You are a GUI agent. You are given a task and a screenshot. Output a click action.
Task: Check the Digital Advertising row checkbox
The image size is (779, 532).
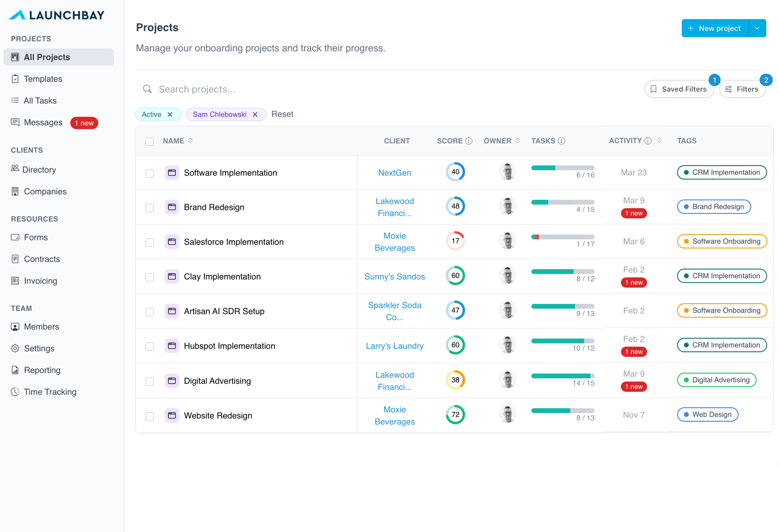149,382
